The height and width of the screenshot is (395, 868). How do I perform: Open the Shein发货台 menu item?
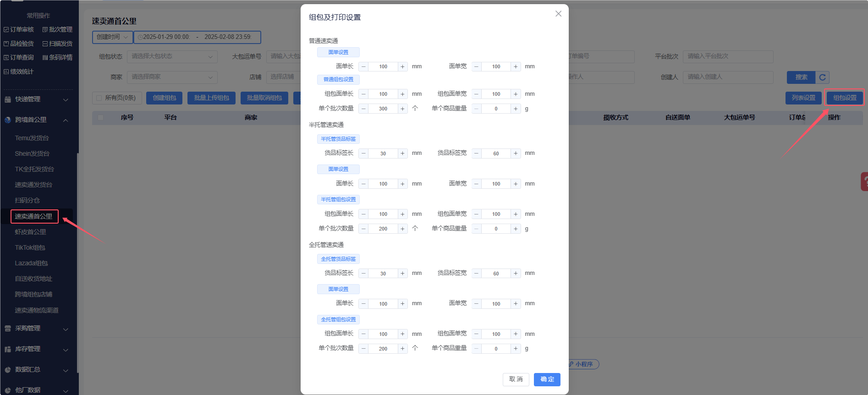pos(32,154)
